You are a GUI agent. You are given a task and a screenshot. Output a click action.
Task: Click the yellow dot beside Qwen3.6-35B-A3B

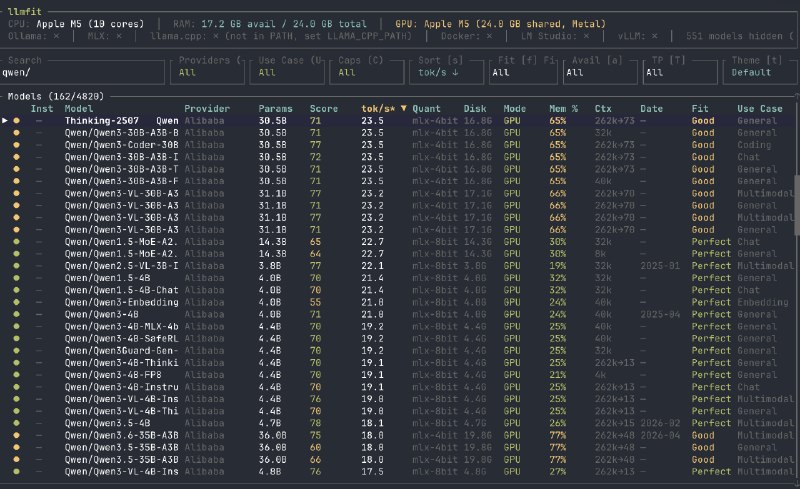(16, 435)
